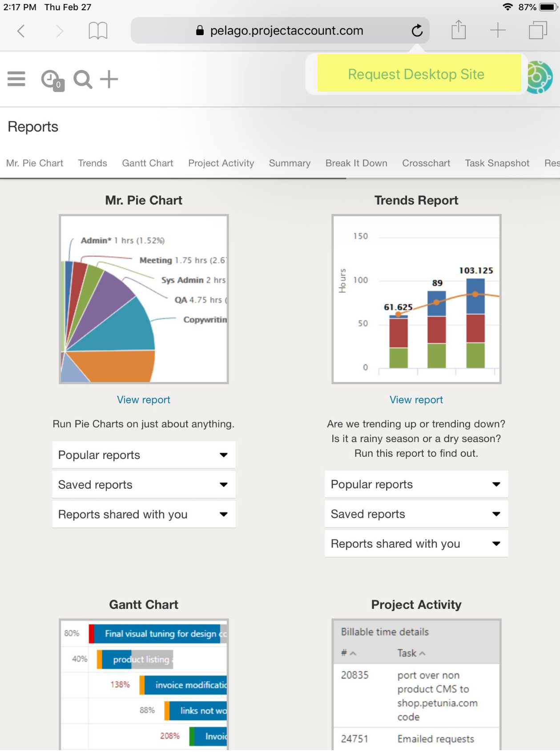The height and width of the screenshot is (752, 560).
Task: Open the timer clock icon
Action: pos(52,80)
